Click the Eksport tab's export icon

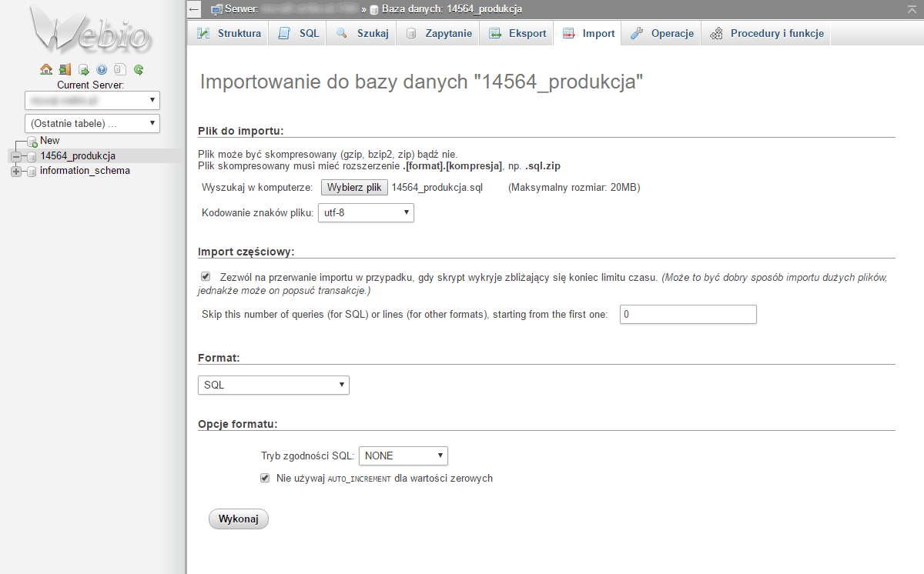point(495,33)
